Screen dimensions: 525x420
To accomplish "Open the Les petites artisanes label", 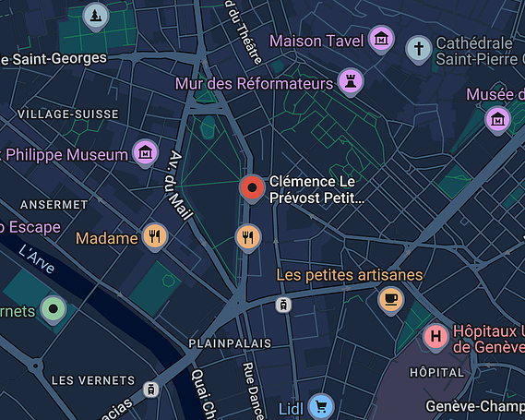I will (350, 275).
